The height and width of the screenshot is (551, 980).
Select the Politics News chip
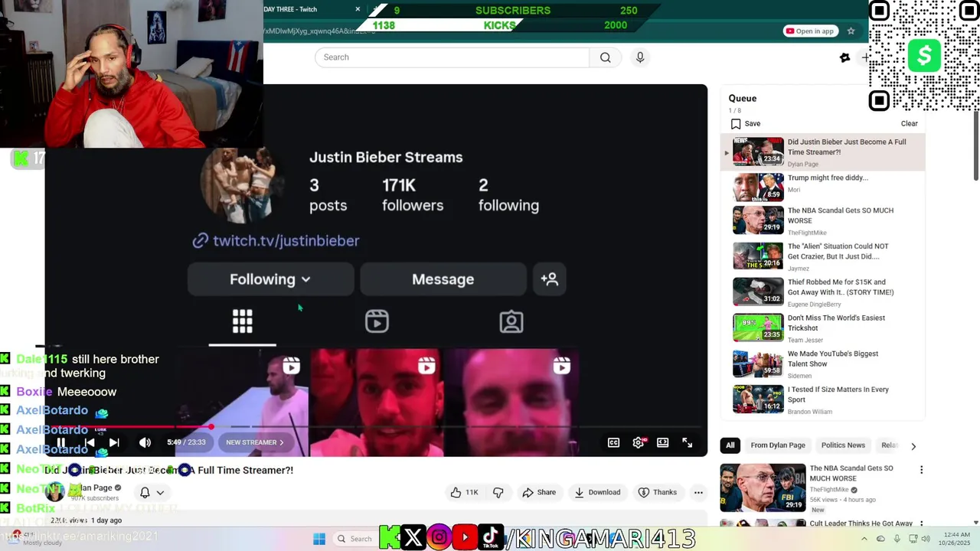(x=843, y=445)
